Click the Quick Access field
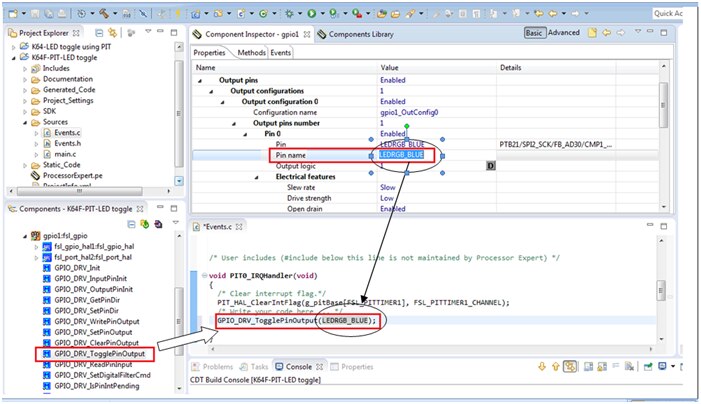This screenshot has width=701, height=404. click(x=668, y=13)
